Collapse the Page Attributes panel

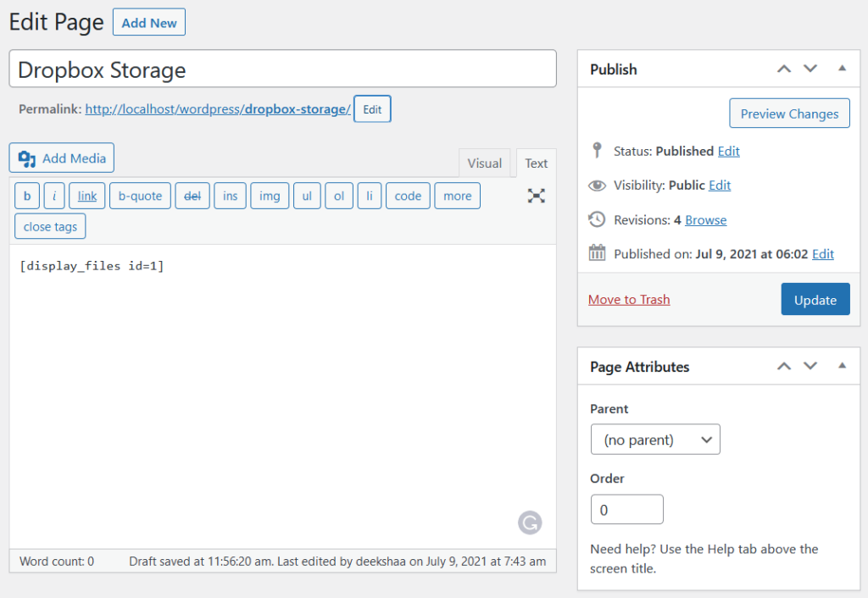point(842,366)
